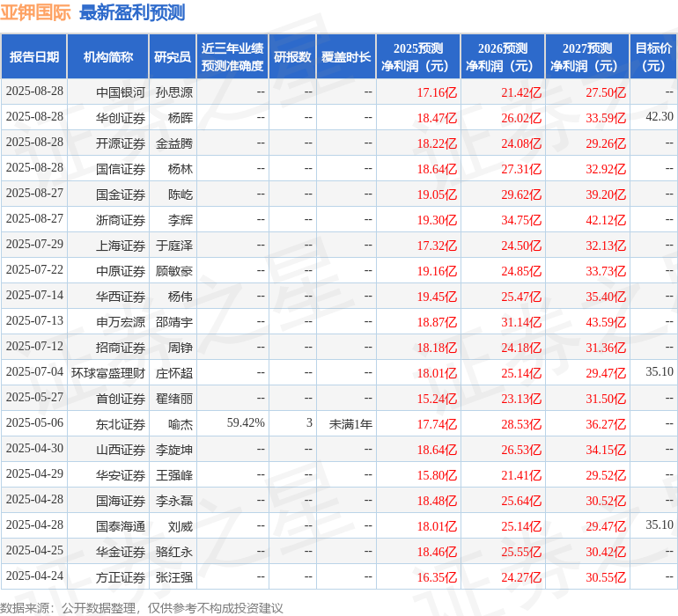This screenshot has height=616, width=678.
Task: Click the 目标价 column header
Action: coord(653,56)
